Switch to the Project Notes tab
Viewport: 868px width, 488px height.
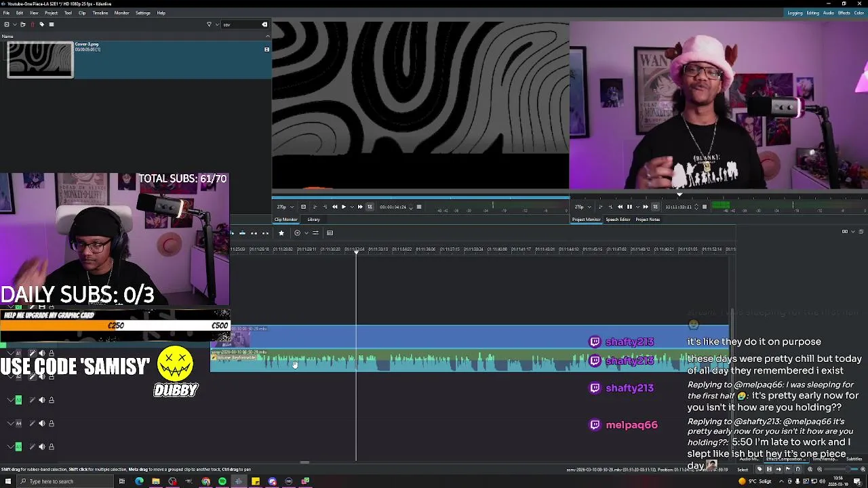[x=648, y=220]
